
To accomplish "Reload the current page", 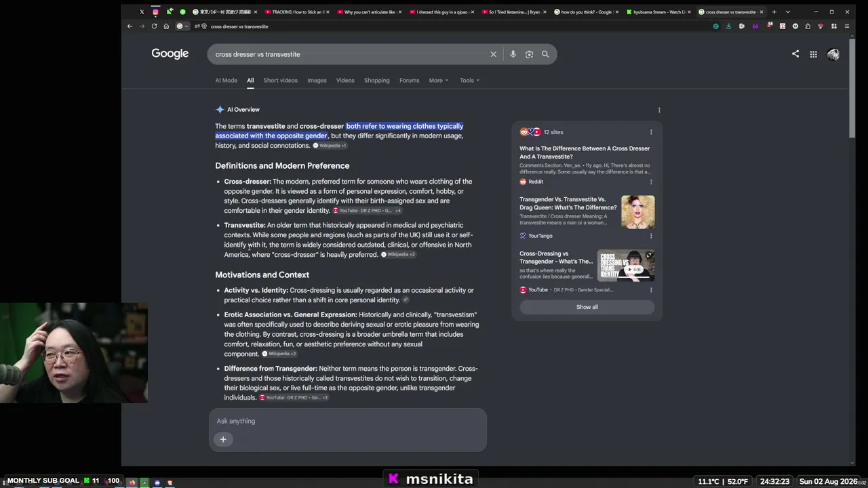I will (x=154, y=26).
